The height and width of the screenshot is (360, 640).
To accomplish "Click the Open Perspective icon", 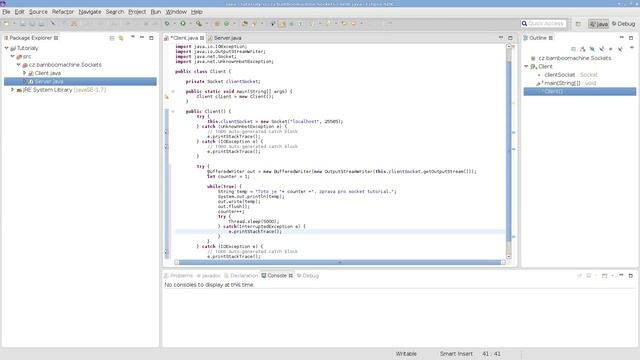I will [x=578, y=24].
